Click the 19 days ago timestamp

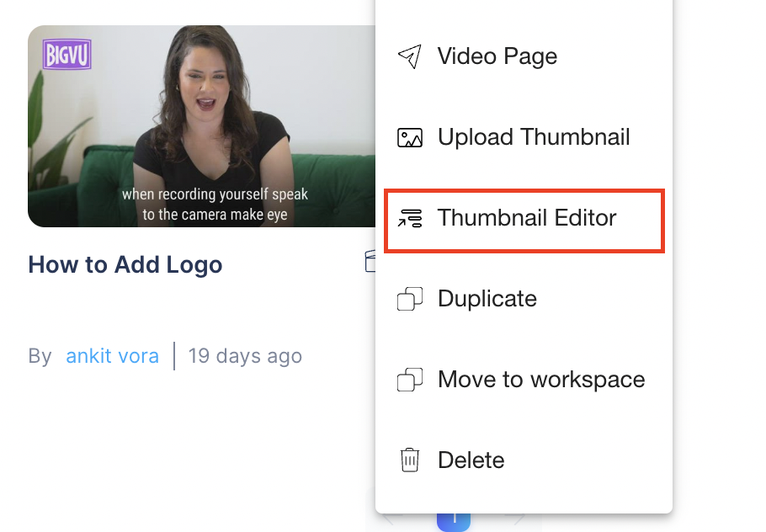(x=245, y=356)
